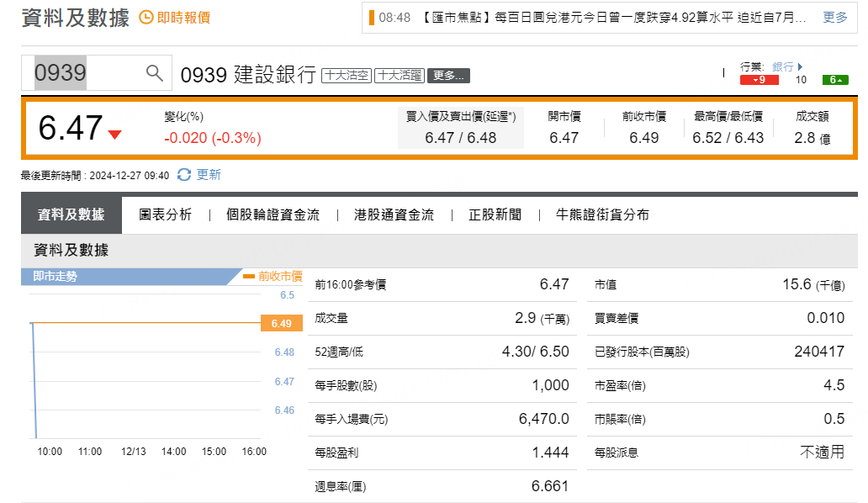Expand the 更多... tags button

coord(448,75)
